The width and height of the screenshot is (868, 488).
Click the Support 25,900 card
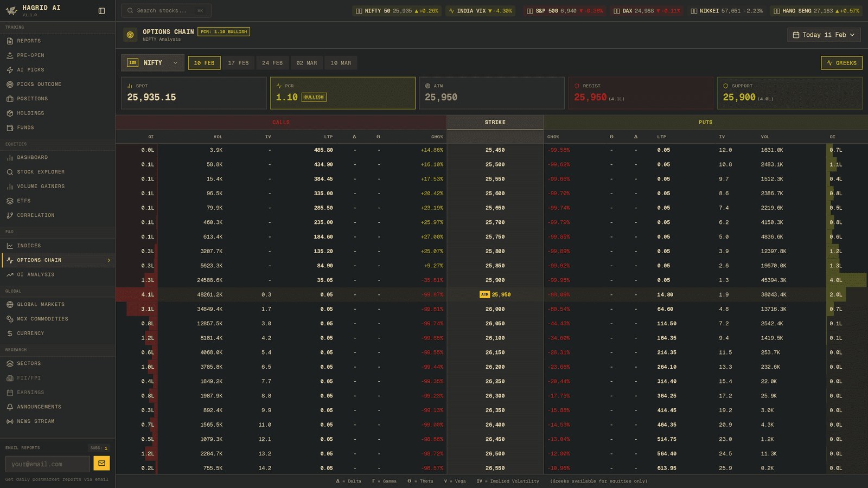pos(790,93)
